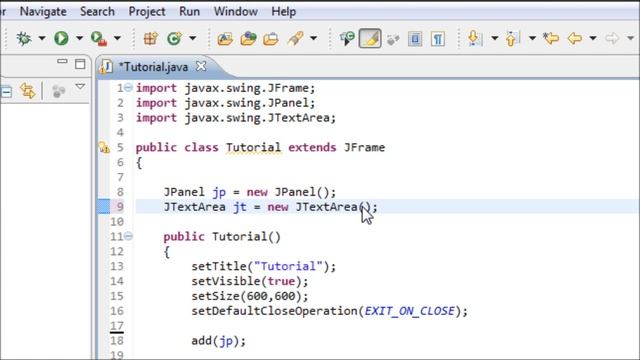
Task: Maximize the left Package Explorer panel
Action: click(80, 64)
